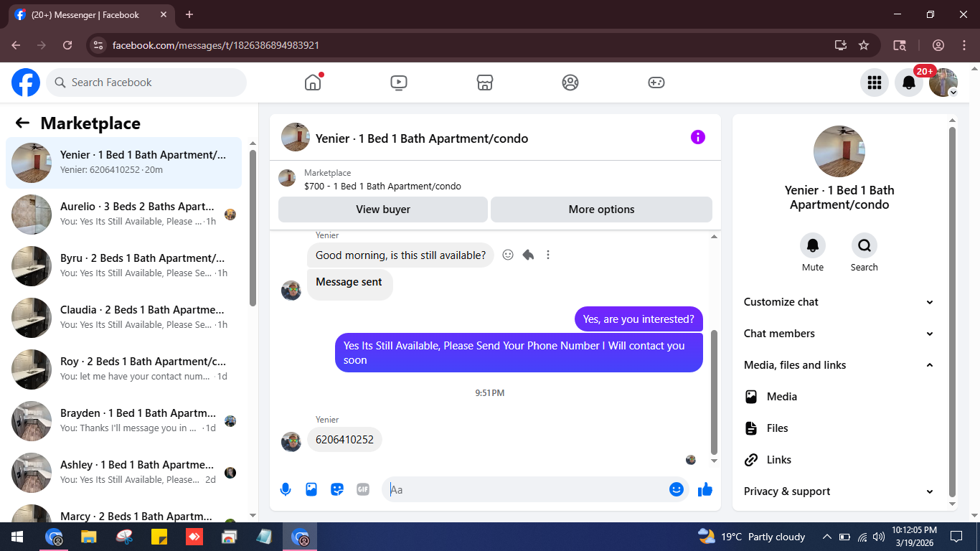Open the Facebook home logo

click(26, 83)
